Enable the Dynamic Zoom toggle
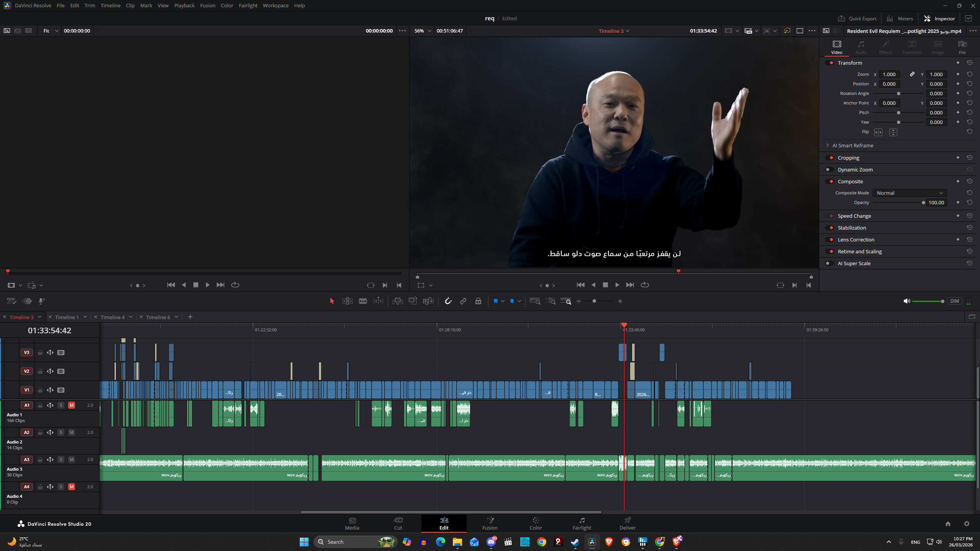This screenshot has height=551, width=980. coord(830,170)
